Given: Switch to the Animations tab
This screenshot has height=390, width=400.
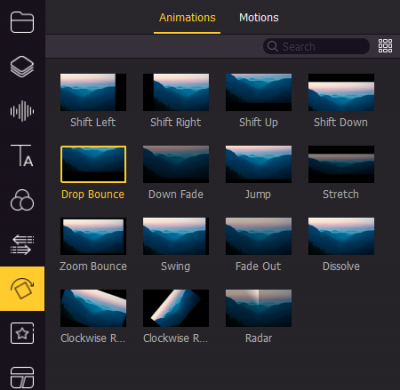Looking at the screenshot, I should coord(187,17).
